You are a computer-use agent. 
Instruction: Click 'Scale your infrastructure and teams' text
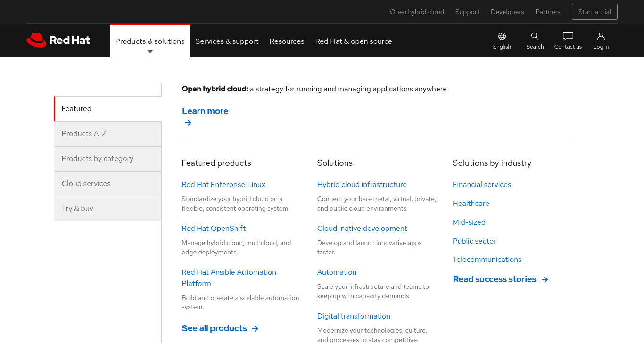(x=373, y=292)
